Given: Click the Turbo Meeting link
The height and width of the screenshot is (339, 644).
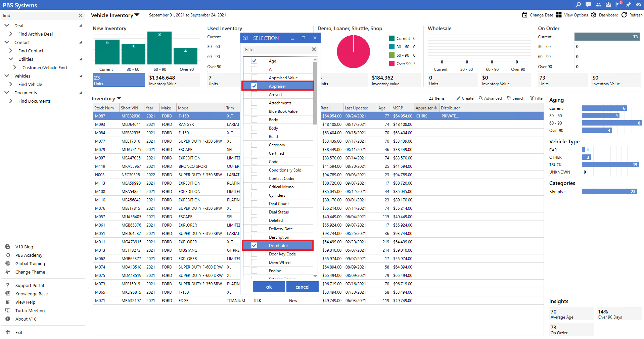Looking at the screenshot, I should [30, 310].
